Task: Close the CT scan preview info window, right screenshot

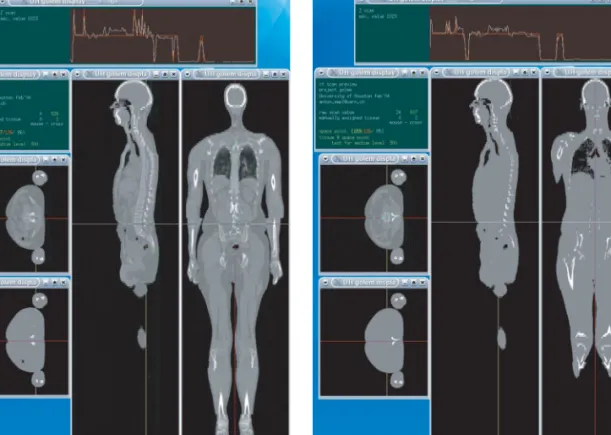Action: click(x=423, y=72)
